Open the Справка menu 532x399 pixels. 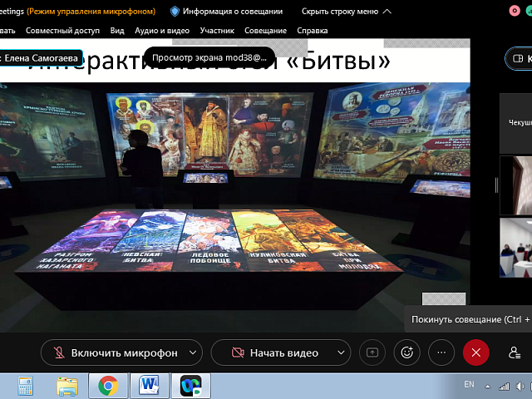point(312,31)
